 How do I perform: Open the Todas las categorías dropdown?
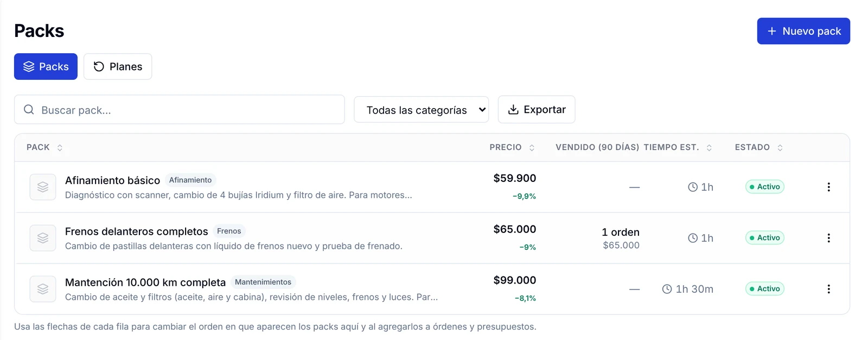(x=422, y=110)
